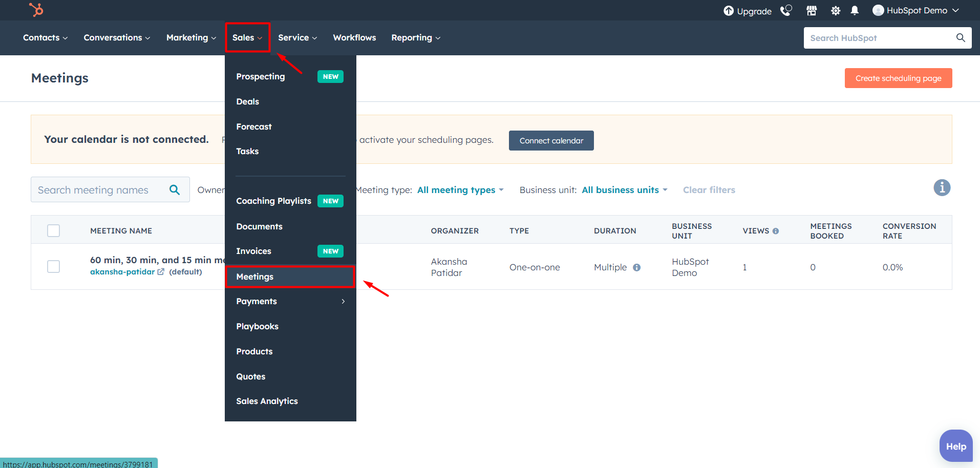Screen dimensions: 980x468
Task: Click the info icon beside Multiple duration
Action: coord(636,267)
